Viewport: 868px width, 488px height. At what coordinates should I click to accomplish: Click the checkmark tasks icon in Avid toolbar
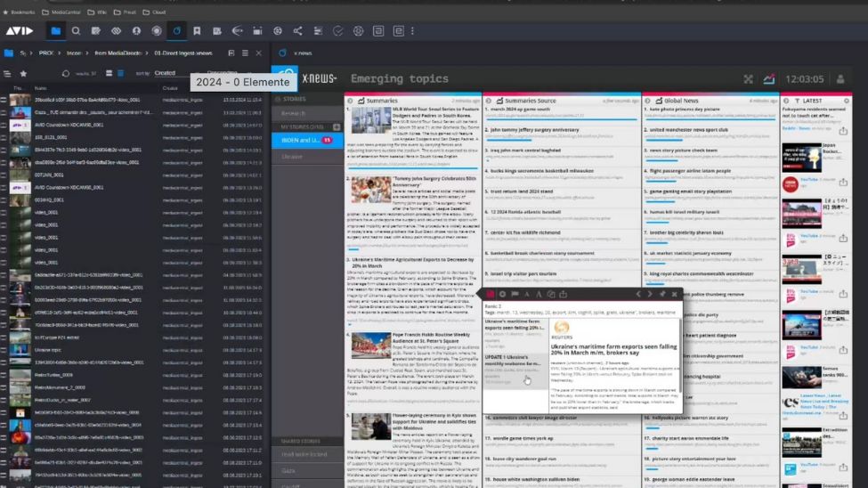coord(338,31)
